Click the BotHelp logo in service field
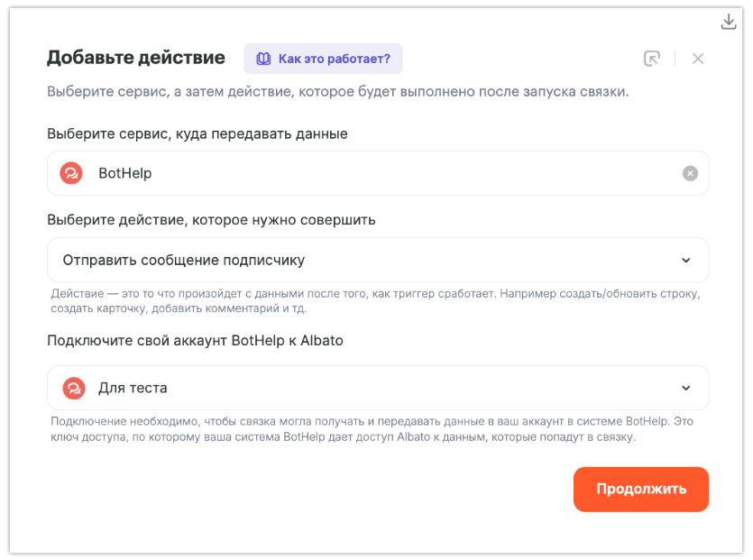The height and width of the screenshot is (560, 753). pos(71,173)
